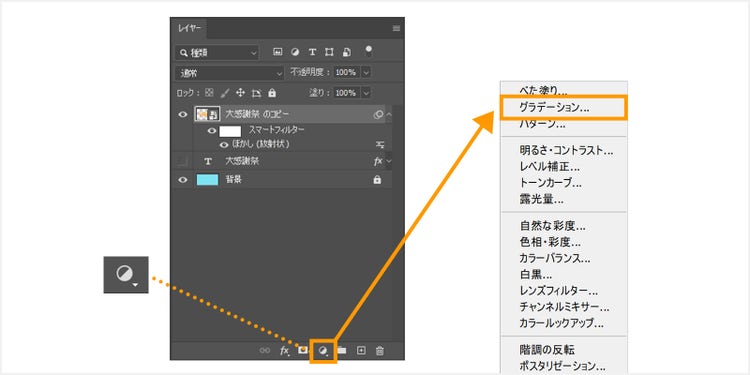
Task: Filter layers by type/text layer
Action: tap(312, 52)
